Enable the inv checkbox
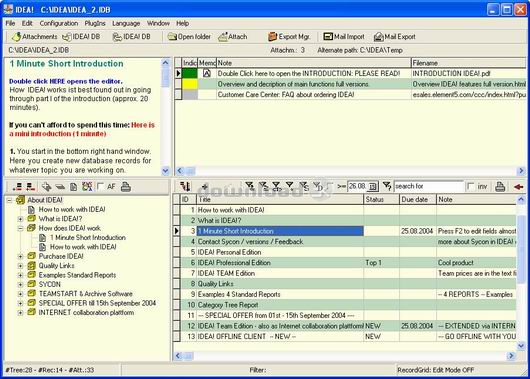This screenshot has width=530, height=379. [470, 186]
